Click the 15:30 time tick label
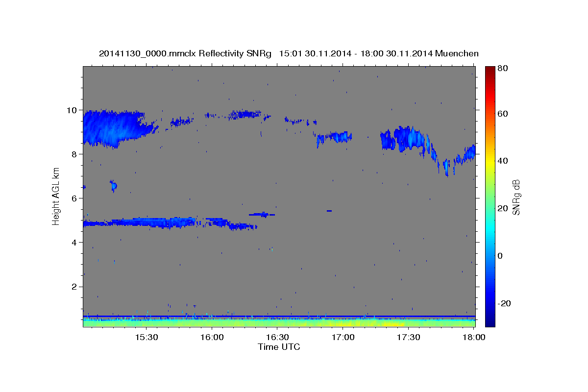This screenshot has height=392, width=588. [146, 338]
